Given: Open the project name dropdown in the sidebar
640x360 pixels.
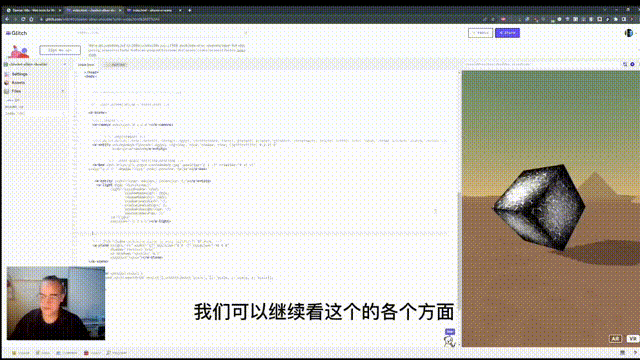Looking at the screenshot, I should 36,64.
